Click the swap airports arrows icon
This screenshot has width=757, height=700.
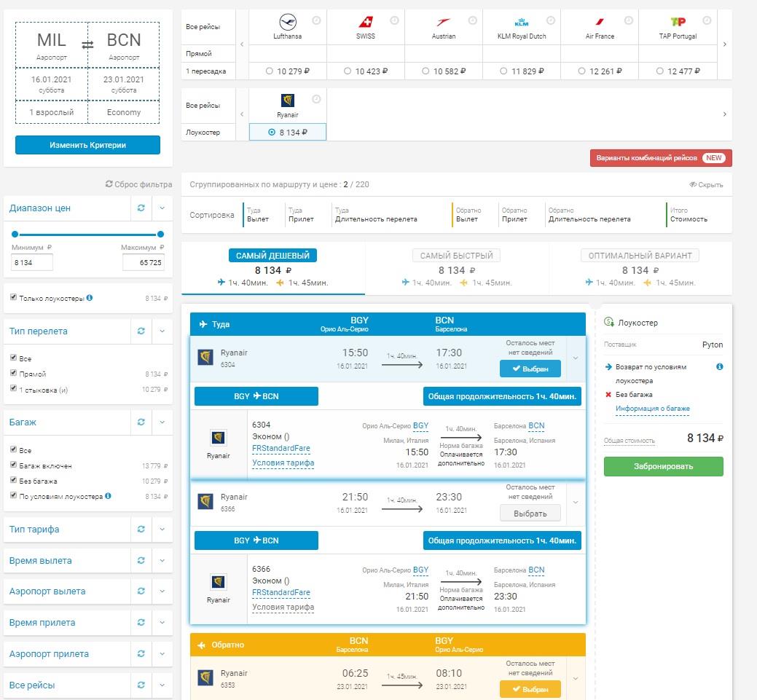coord(87,45)
